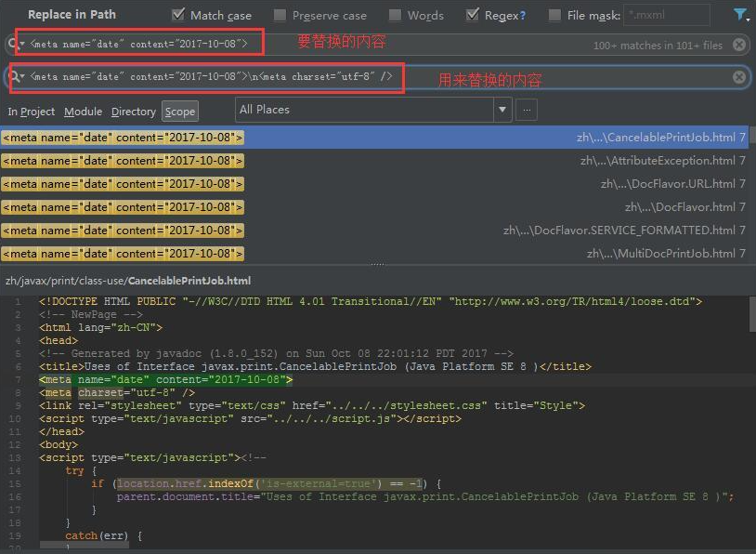The height and width of the screenshot is (554, 756).
Task: Click the File mask *.mxml input field
Action: coord(666,15)
